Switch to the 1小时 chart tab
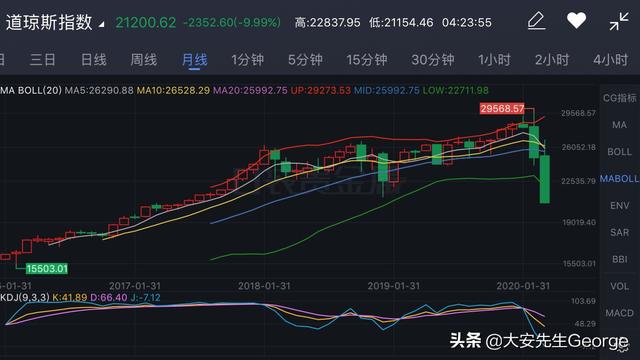640x360 pixels. pyautogui.click(x=494, y=60)
